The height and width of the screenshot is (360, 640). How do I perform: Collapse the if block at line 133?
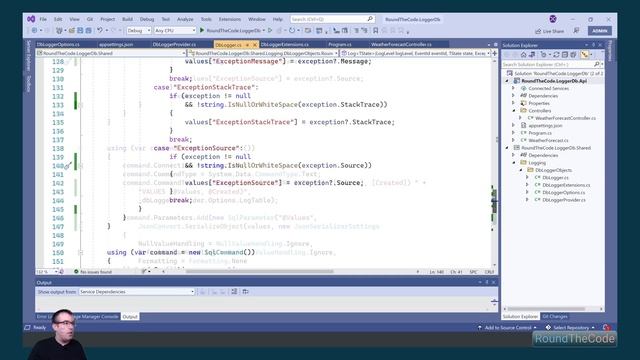click(x=80, y=105)
